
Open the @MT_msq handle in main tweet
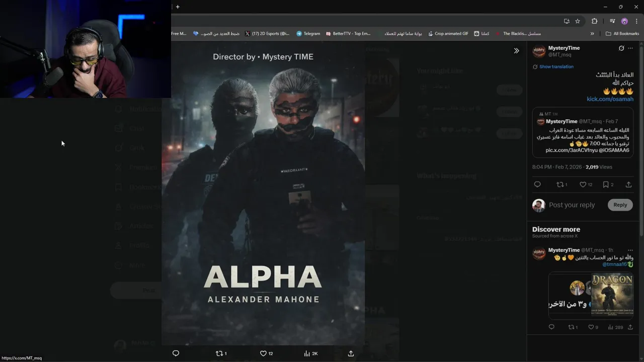[x=559, y=55]
